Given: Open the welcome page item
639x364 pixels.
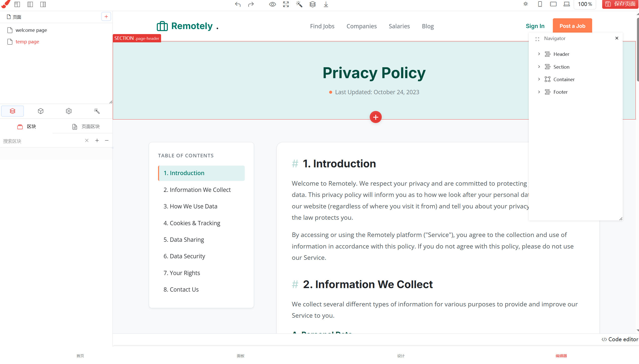Looking at the screenshot, I should [31, 30].
